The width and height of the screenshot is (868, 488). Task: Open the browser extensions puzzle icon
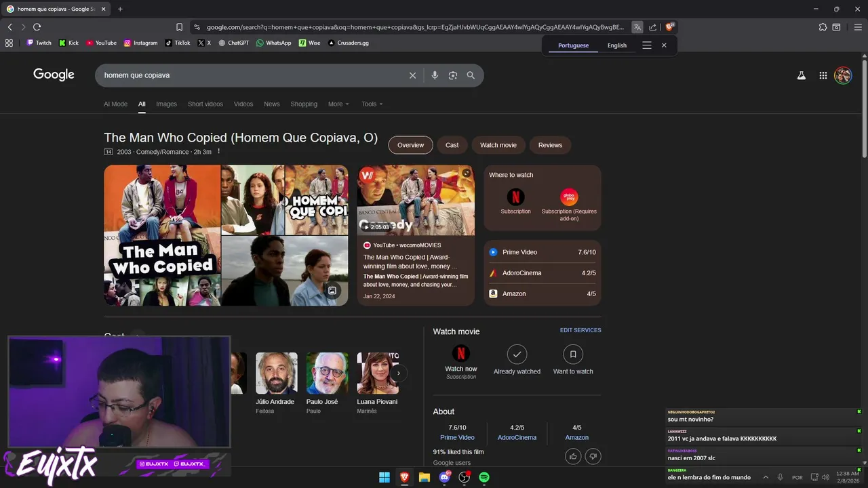823,27
